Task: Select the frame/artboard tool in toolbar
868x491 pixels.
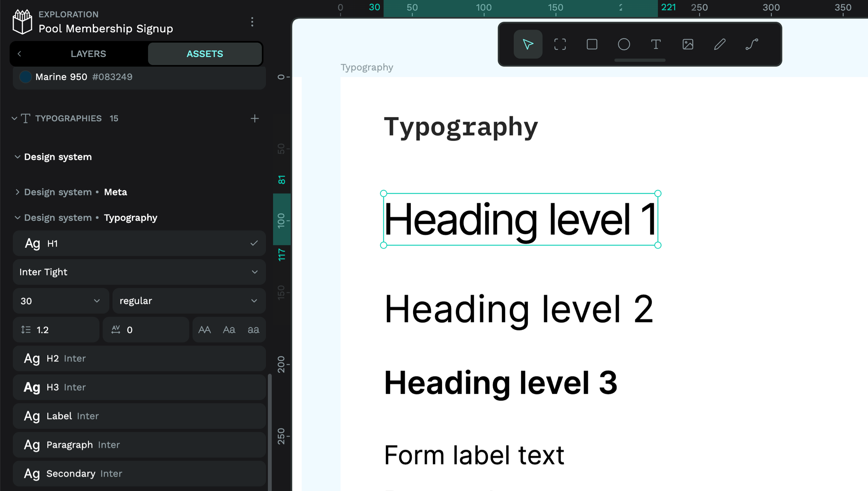Action: click(x=560, y=43)
